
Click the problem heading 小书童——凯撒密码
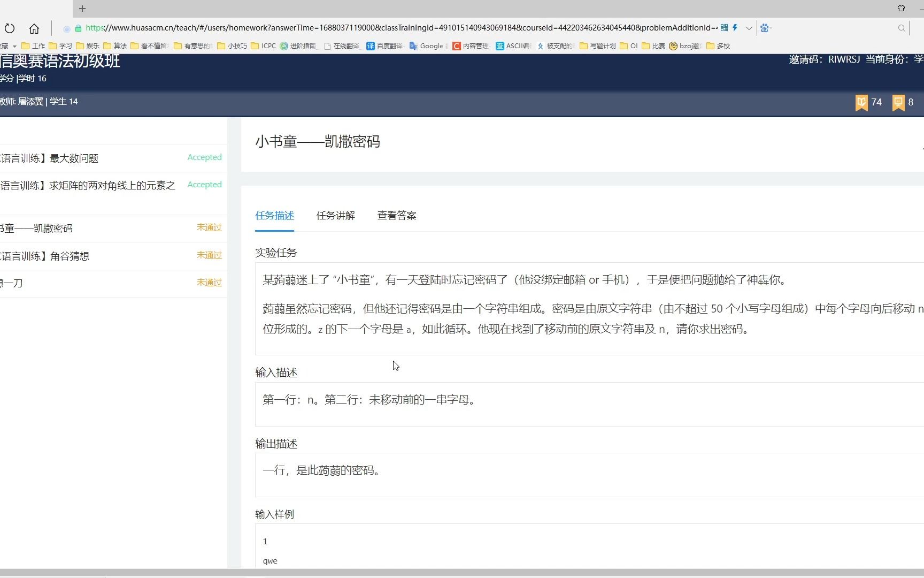coord(318,142)
